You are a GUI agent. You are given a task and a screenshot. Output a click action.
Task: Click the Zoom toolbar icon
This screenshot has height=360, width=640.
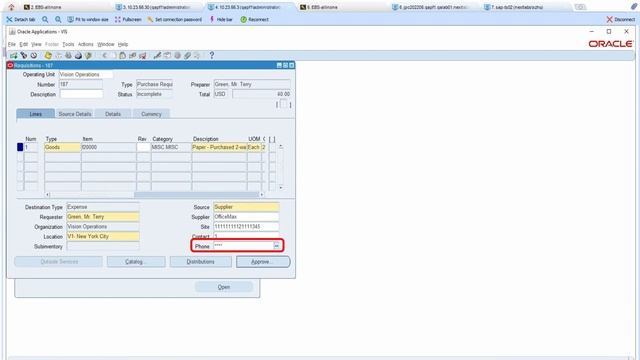point(167,56)
